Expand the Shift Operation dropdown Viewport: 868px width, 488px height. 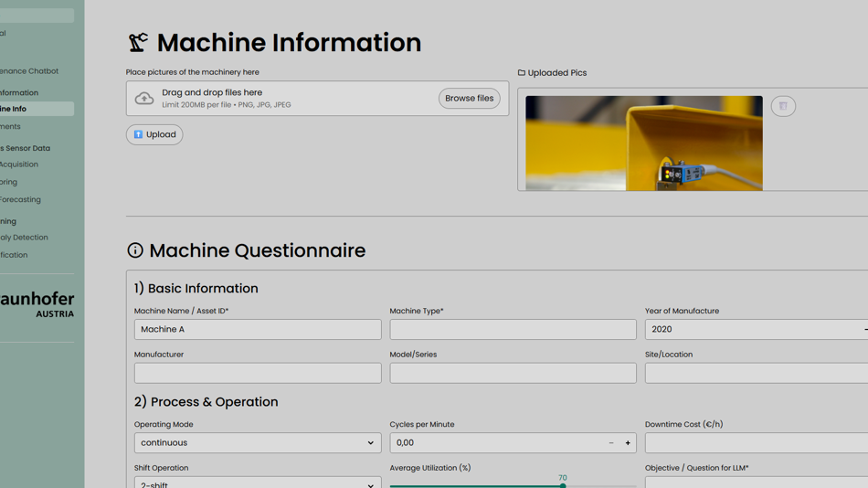pos(258,483)
